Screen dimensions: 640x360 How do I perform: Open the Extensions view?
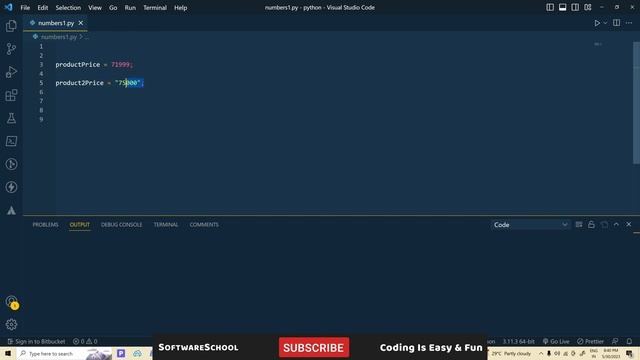coord(11,95)
